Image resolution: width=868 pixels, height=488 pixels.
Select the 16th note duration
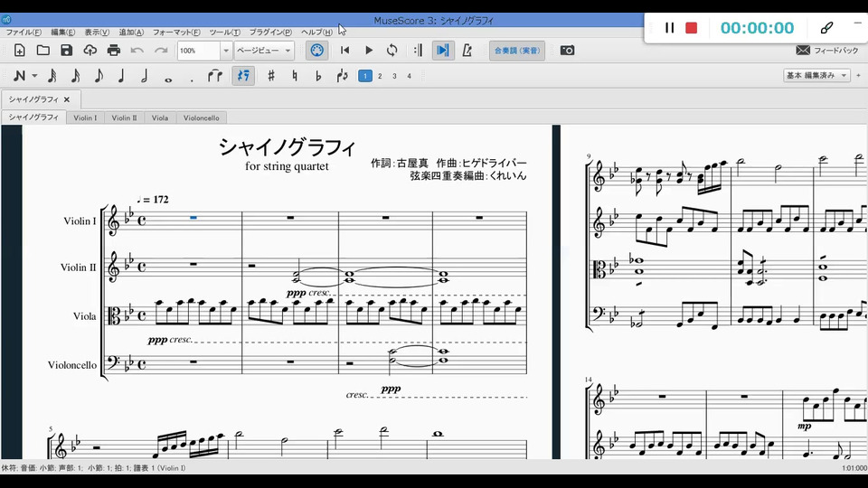[75, 76]
